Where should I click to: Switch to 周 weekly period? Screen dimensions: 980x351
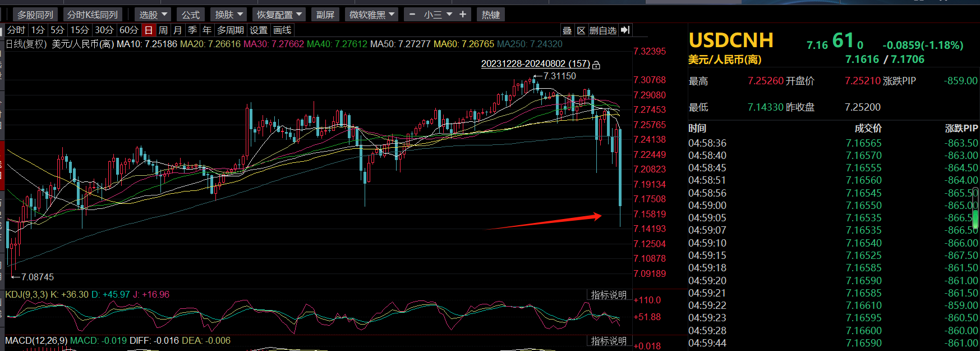click(x=163, y=30)
